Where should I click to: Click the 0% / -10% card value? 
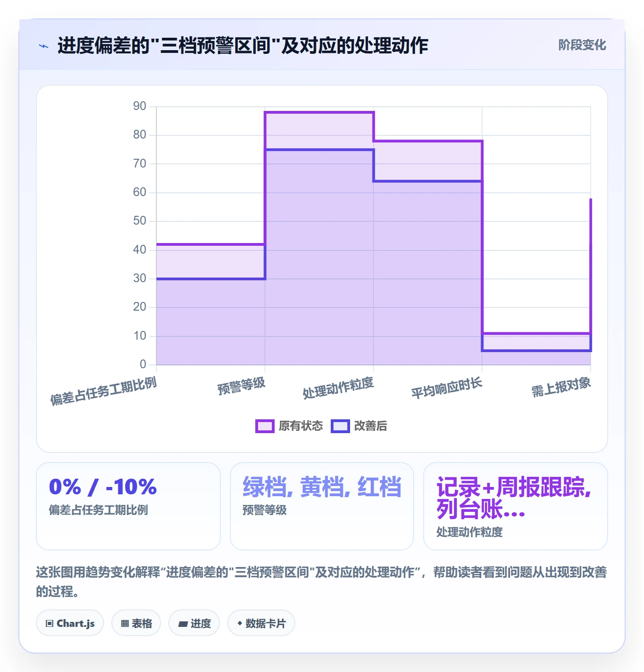103,487
